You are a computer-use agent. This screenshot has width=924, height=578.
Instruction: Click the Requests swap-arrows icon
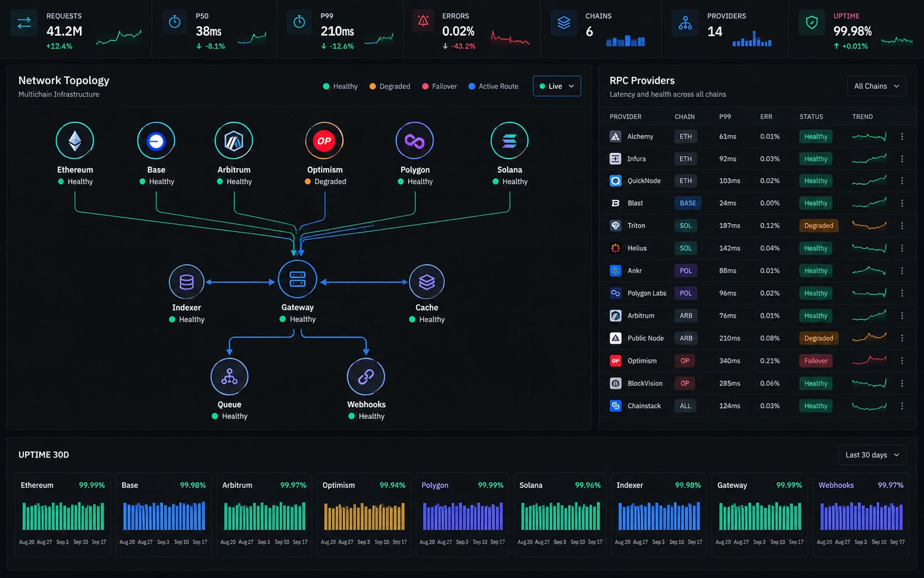pyautogui.click(x=24, y=23)
